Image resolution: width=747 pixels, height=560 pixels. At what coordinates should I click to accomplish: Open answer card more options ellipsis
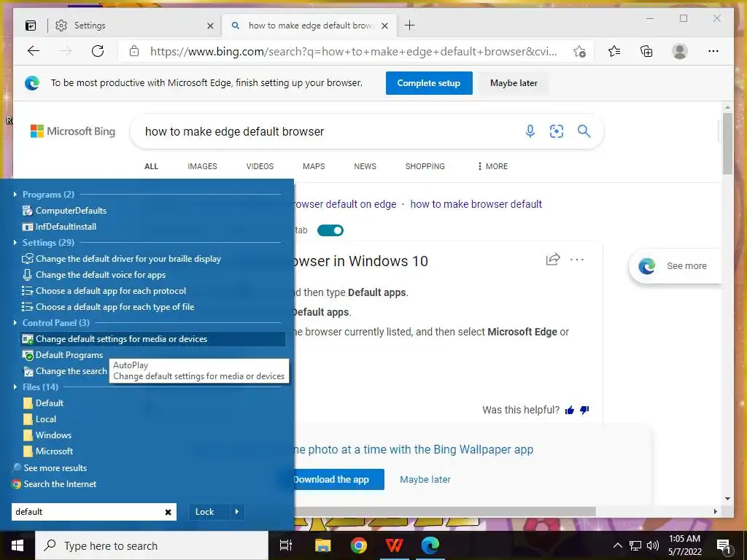[x=577, y=260]
